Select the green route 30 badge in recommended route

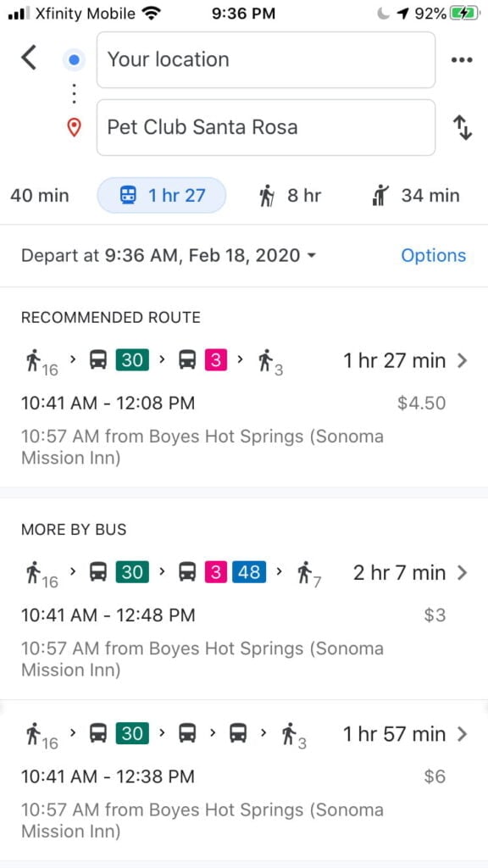tap(132, 361)
